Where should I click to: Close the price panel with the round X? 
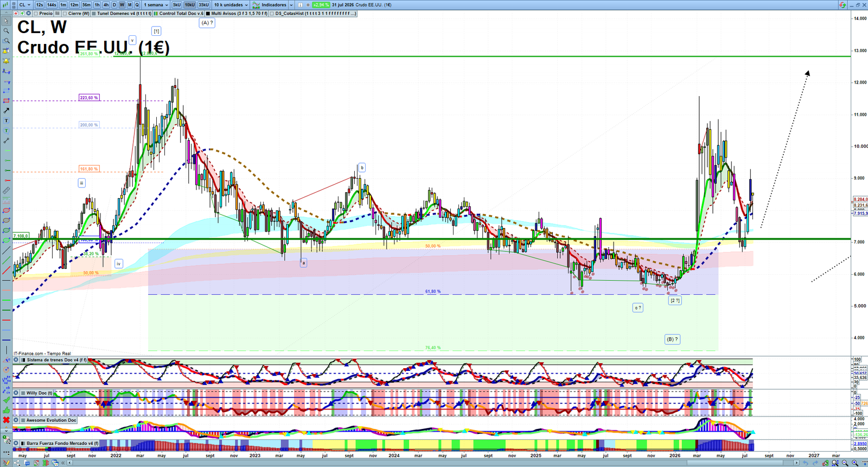[x=28, y=13]
